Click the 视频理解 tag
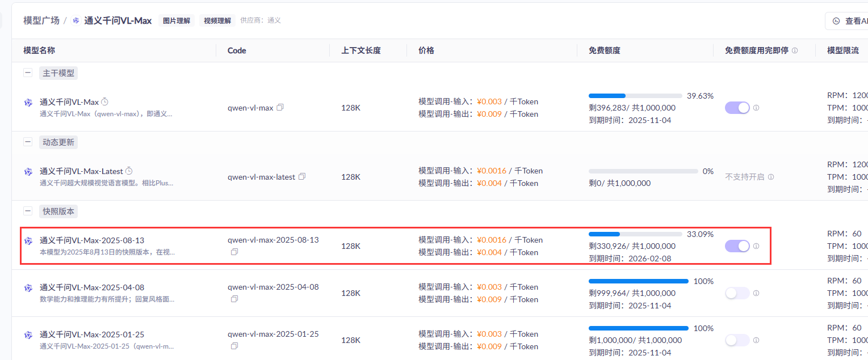868x360 pixels. (217, 20)
